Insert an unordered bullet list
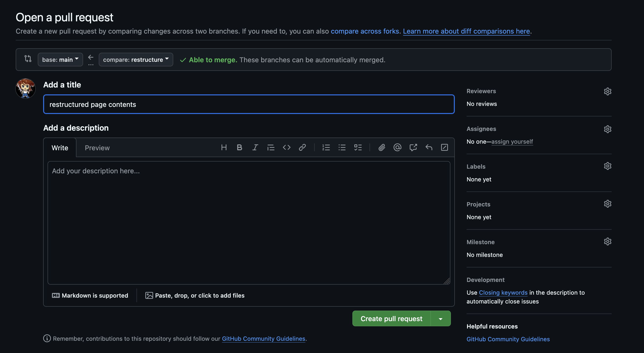Screen dimensions: 644x353 pos(342,148)
